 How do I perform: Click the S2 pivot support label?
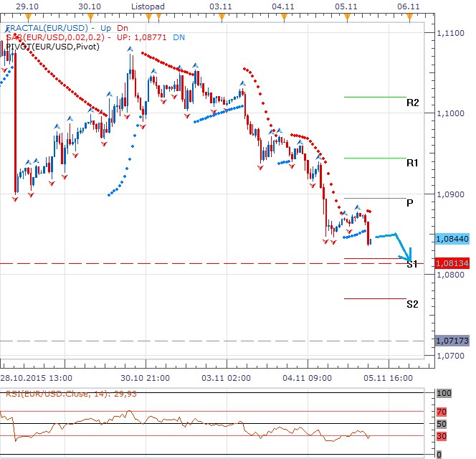pos(412,304)
